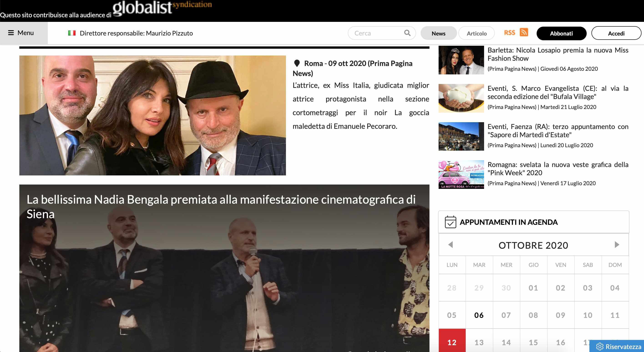Open the hamburger Menu icon
The width and height of the screenshot is (644, 352).
point(11,33)
